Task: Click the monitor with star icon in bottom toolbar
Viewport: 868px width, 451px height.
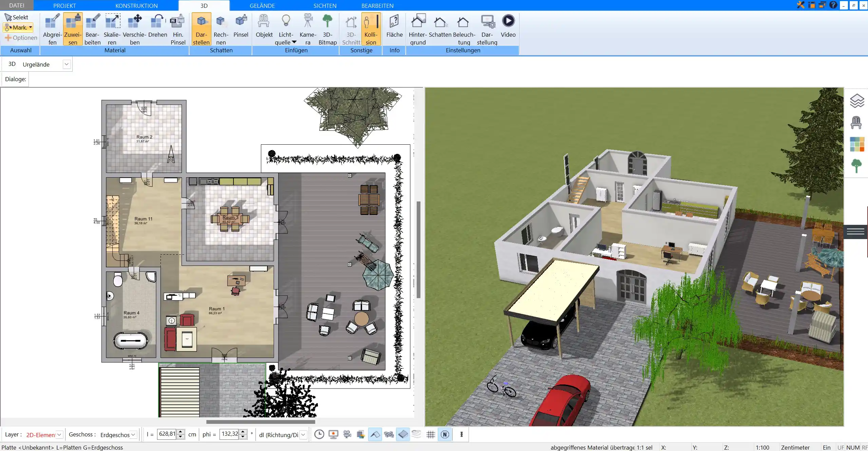Action: (333, 434)
